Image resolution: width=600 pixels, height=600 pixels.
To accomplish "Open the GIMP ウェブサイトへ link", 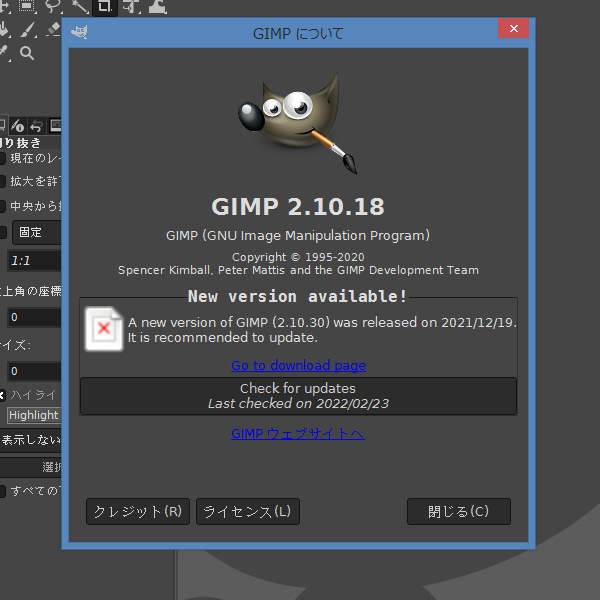I will 298,434.
